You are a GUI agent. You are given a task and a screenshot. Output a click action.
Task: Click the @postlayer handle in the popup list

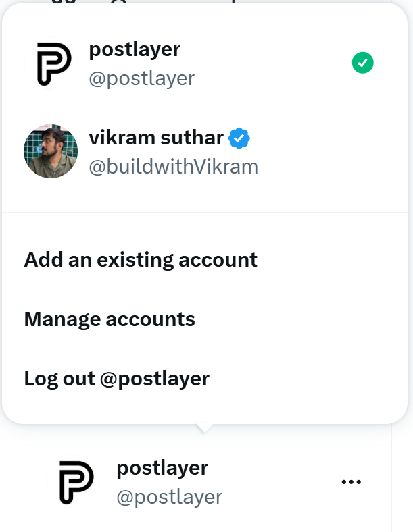coord(141,78)
